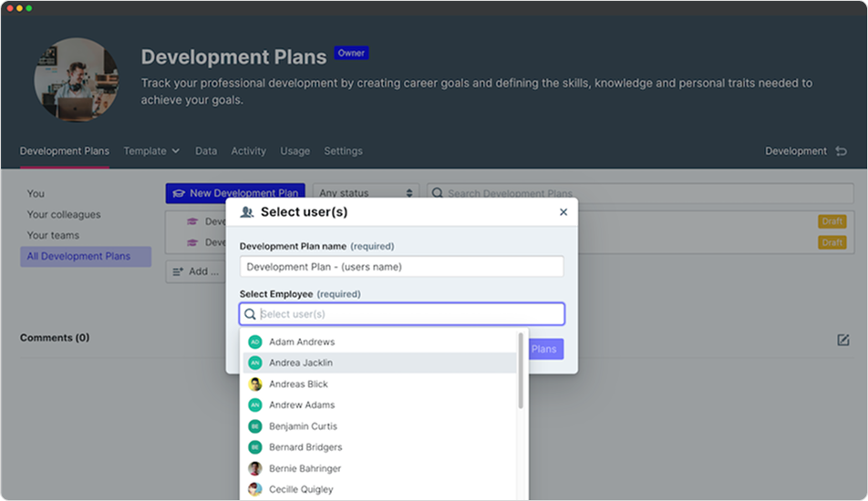Select All Development Plans in sidebar

(78, 256)
